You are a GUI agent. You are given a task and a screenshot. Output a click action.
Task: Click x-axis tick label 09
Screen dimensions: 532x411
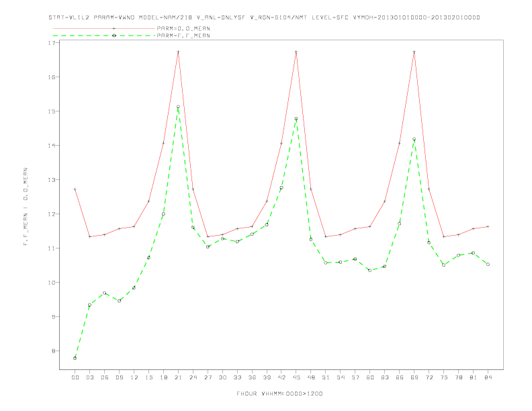point(119,377)
